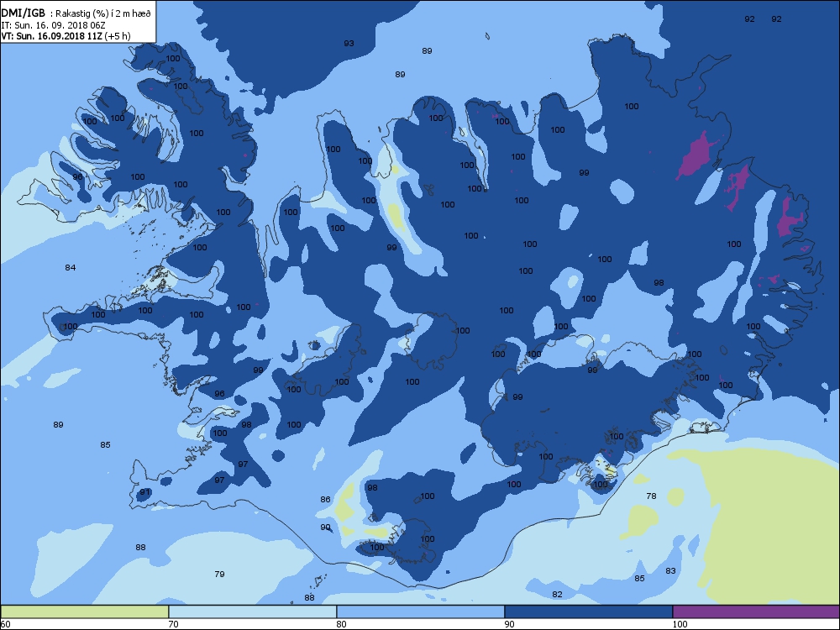The width and height of the screenshot is (840, 630).
Task: Click the '60' label under the legend
Action: [x=5, y=624]
